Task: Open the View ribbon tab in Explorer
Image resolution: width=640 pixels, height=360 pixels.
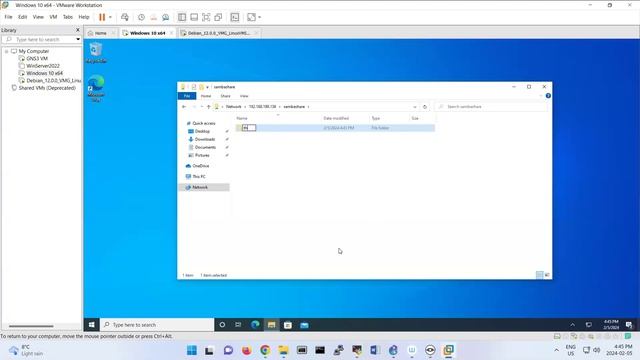Action: 244,96
